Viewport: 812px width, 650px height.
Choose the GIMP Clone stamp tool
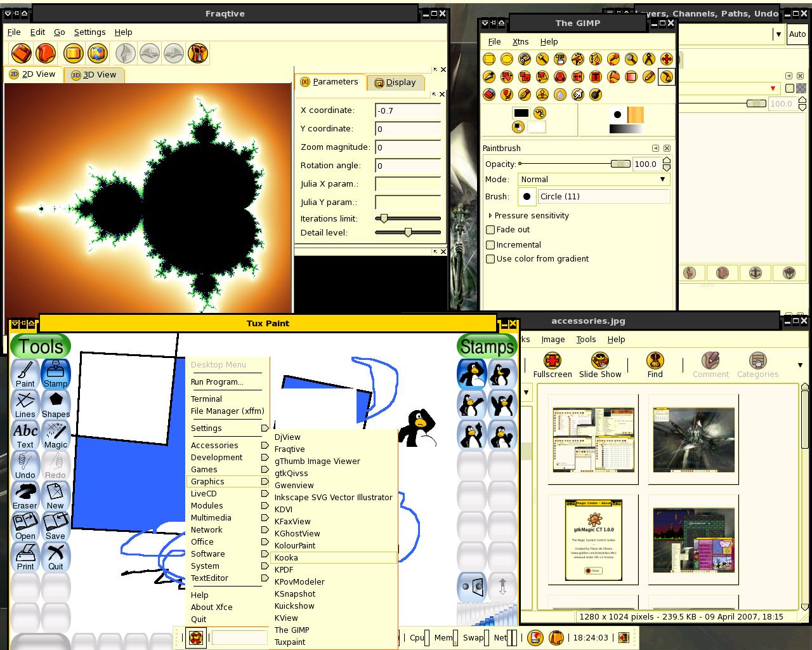[542, 95]
